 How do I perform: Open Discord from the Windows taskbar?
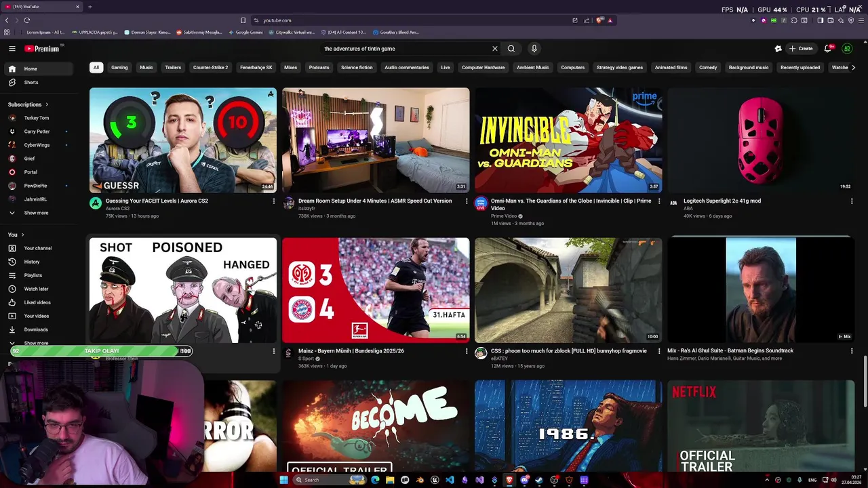click(524, 480)
